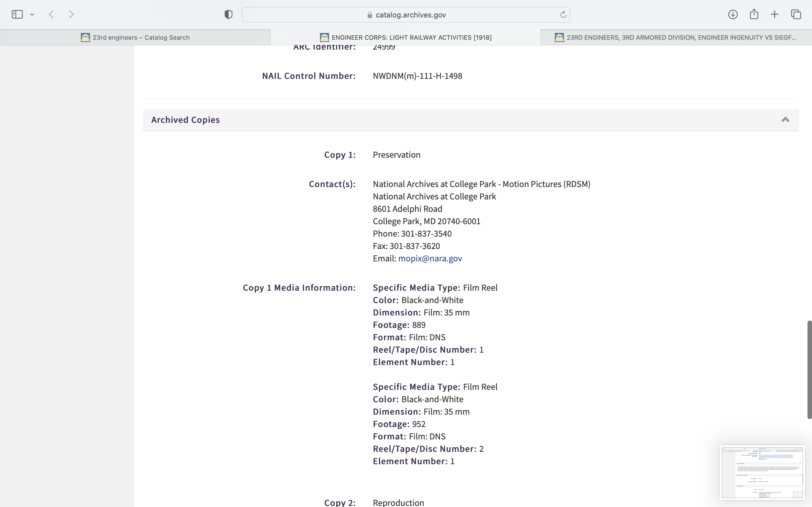Open the sidebar options dropdown arrow

(x=32, y=14)
